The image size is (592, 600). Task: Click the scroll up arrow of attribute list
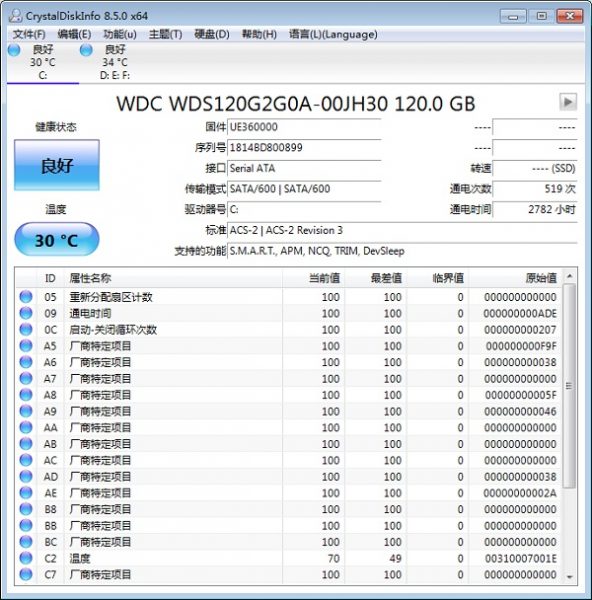point(569,276)
